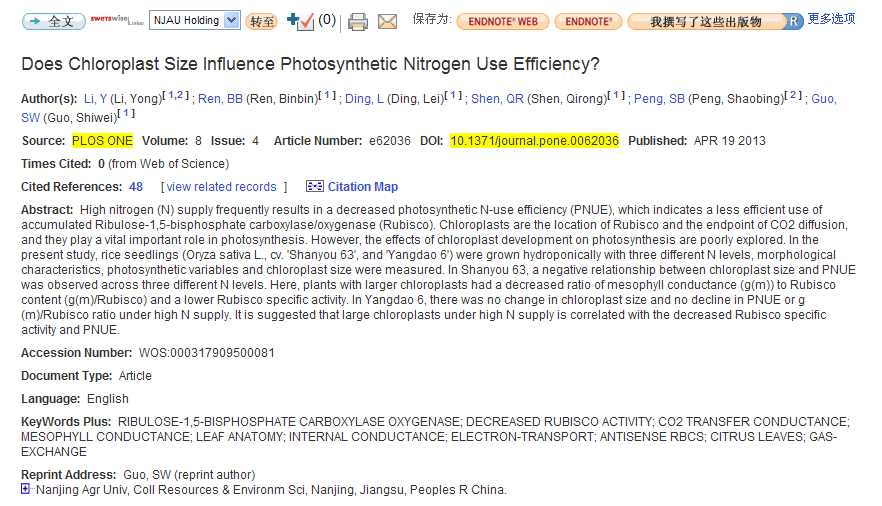Open author link Peng, SB
The height and width of the screenshot is (506, 882).
click(x=660, y=98)
